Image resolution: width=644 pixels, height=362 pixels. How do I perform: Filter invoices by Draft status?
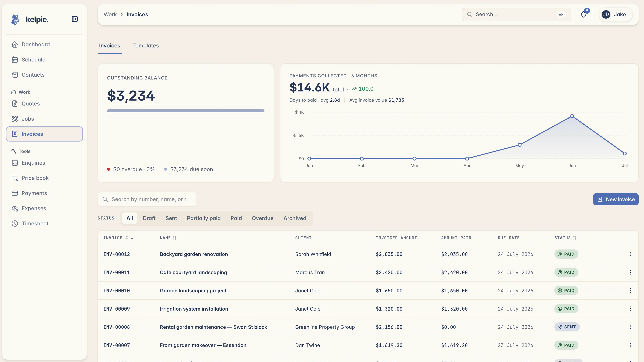[x=149, y=218]
